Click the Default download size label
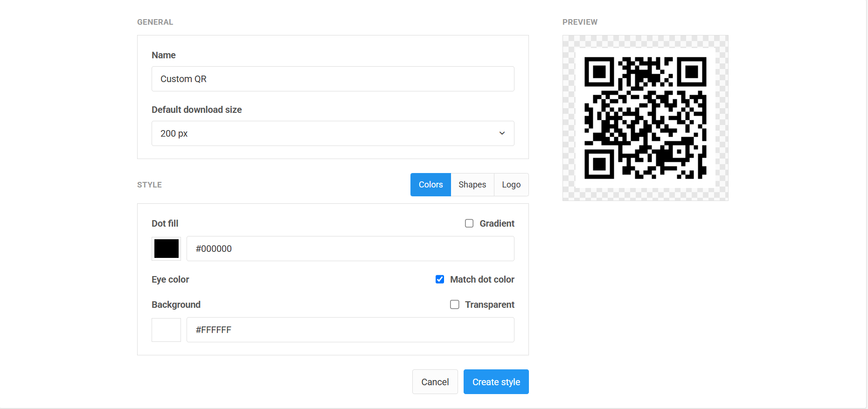Screen dimensions: 868x409 (196, 110)
